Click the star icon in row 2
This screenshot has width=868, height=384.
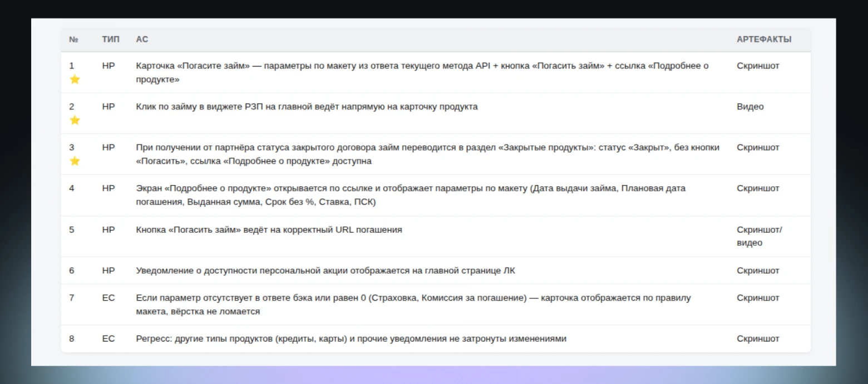75,120
